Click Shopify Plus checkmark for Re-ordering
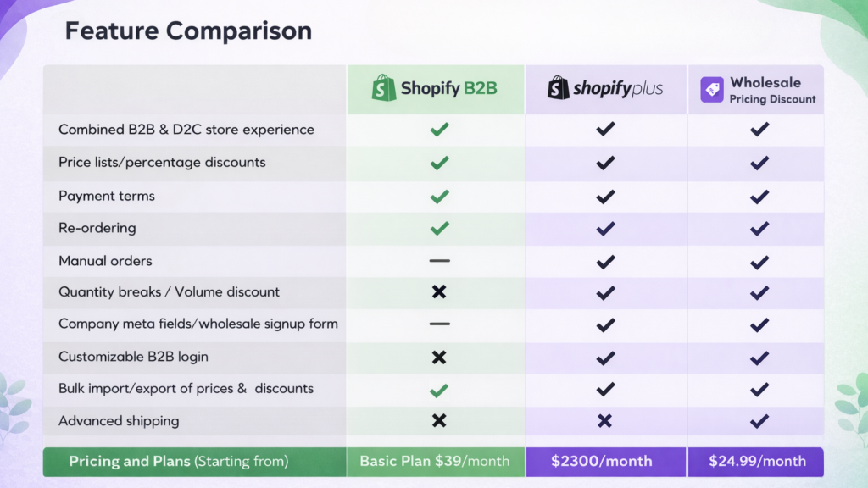 point(604,228)
